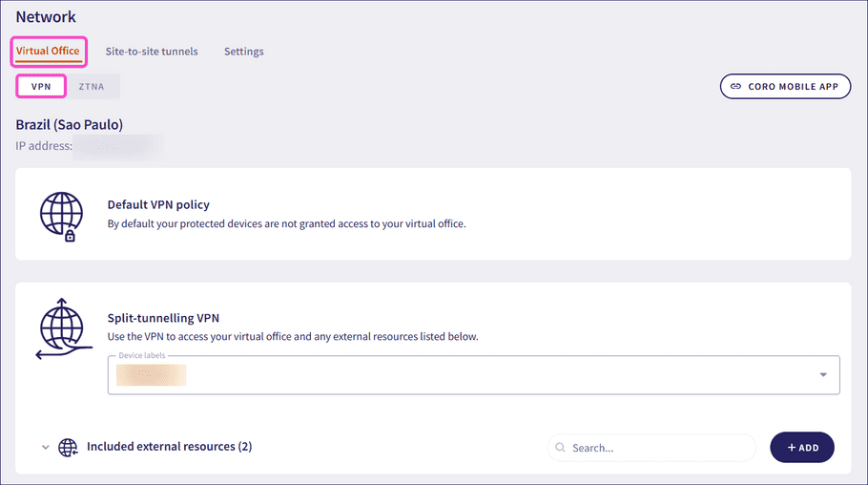Click the Split-tunnelling VPN globe arrow icon
Screen dimensions: 868x485
[61, 329]
